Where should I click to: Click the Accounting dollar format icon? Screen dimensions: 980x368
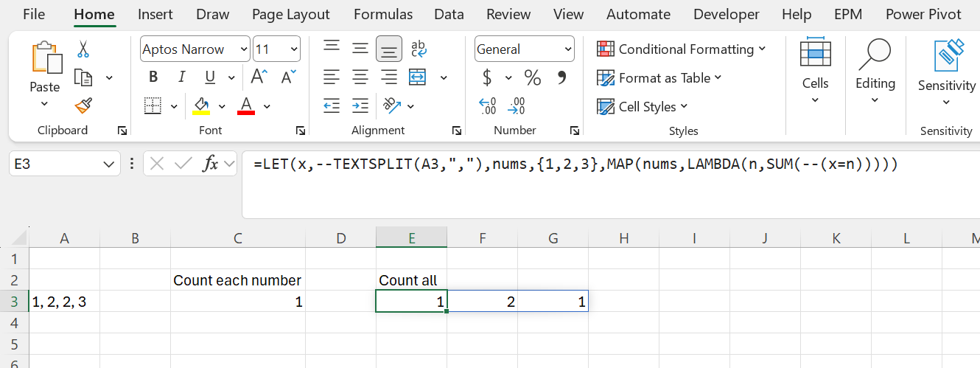pyautogui.click(x=487, y=77)
